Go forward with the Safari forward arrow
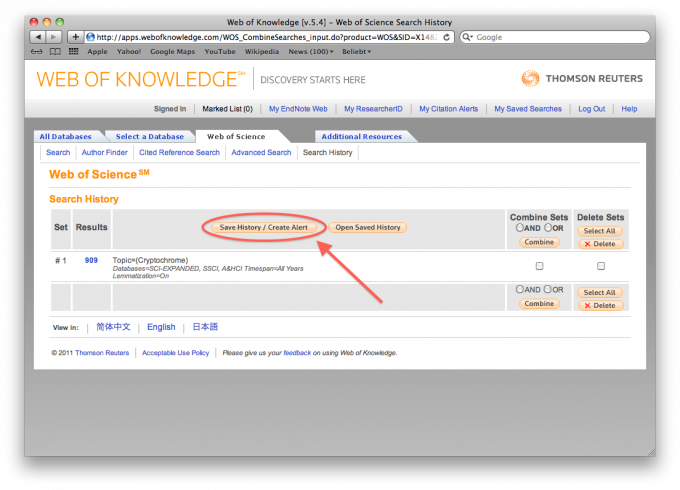Screen dimensions: 680x490 click(x=53, y=37)
